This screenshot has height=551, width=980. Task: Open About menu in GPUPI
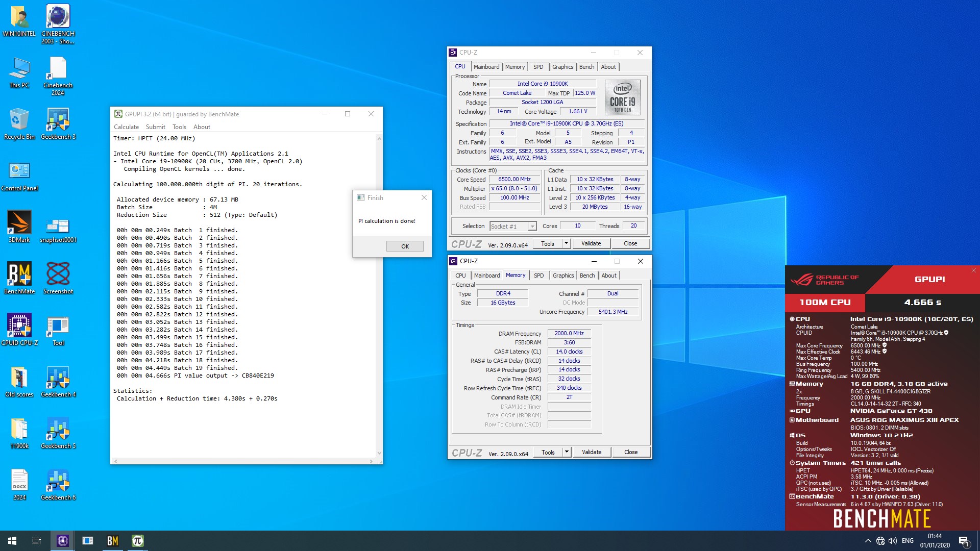tap(202, 127)
